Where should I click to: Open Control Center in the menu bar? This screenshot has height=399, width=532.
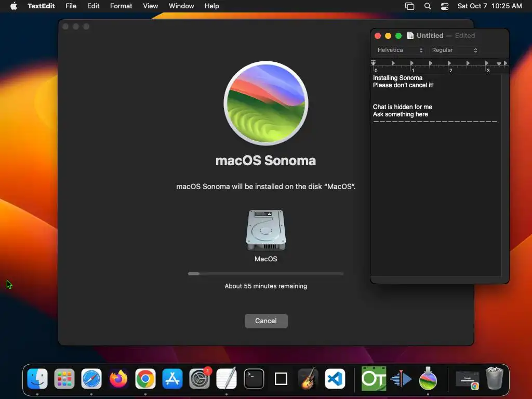tap(445, 6)
